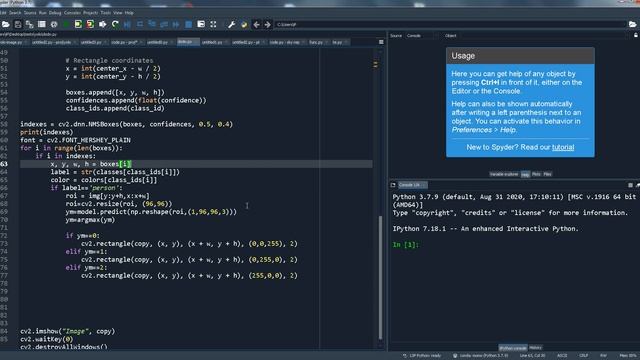Click the orange warning marker beside editor scrollbar
The image size is (640, 360).
coord(376,64)
